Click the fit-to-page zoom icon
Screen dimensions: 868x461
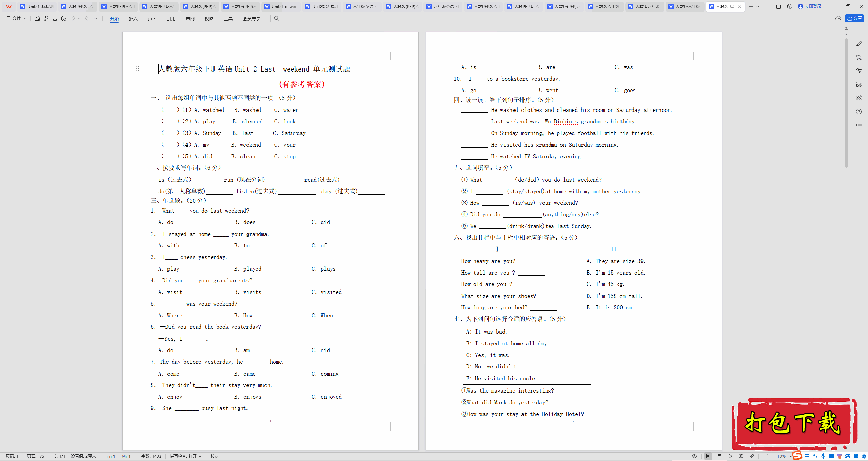(x=766, y=456)
